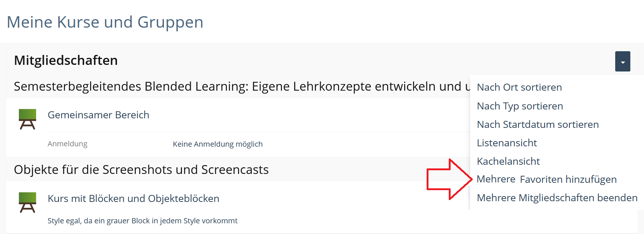This screenshot has height=234, width=644.
Task: Choose Nach Typ sortieren from the menu
Action: [x=520, y=106]
